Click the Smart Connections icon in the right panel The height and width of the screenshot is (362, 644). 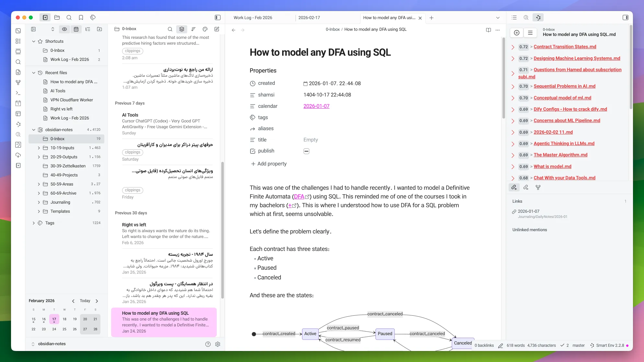click(x=538, y=17)
